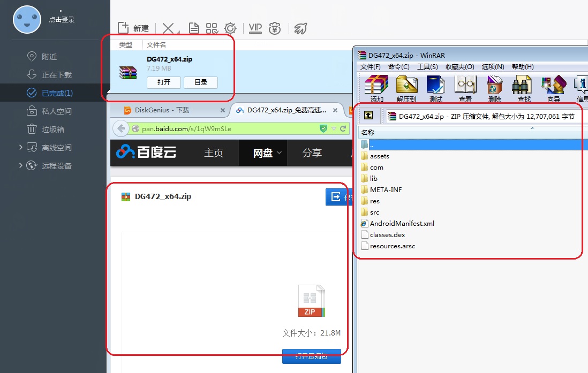Close the DiskGenius - 下载 tab

click(223, 110)
